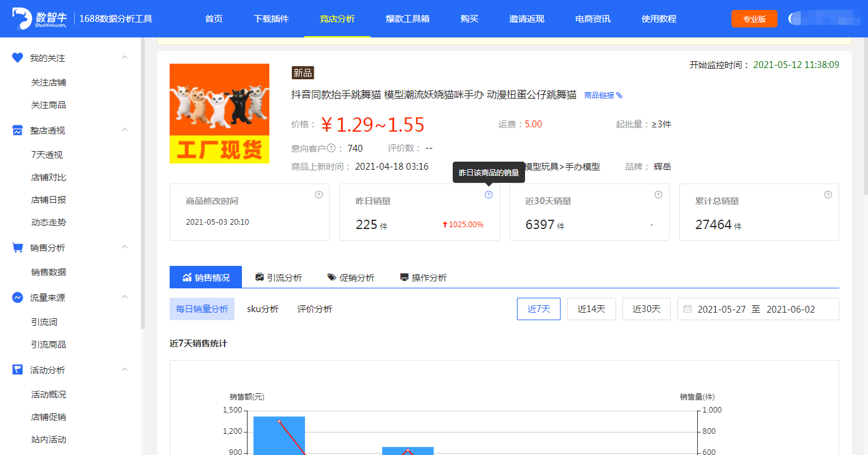Open the 首页 nav menu
The width and height of the screenshot is (868, 455).
[214, 19]
